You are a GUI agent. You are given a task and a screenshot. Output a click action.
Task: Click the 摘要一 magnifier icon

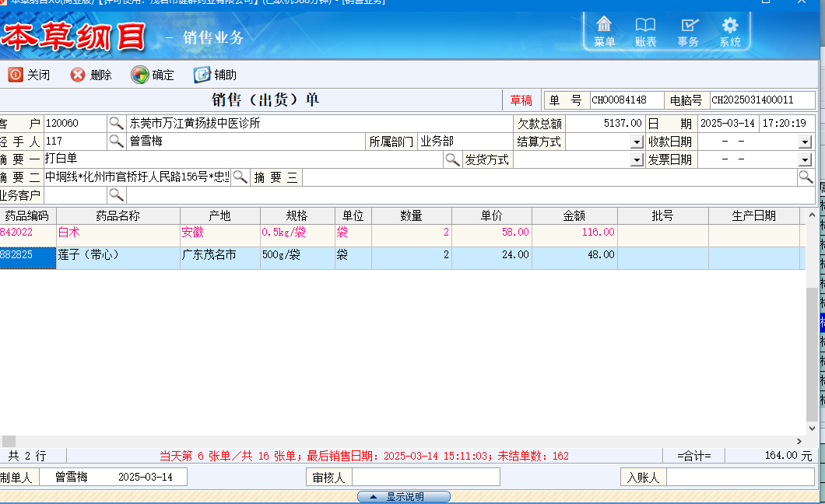(452, 159)
